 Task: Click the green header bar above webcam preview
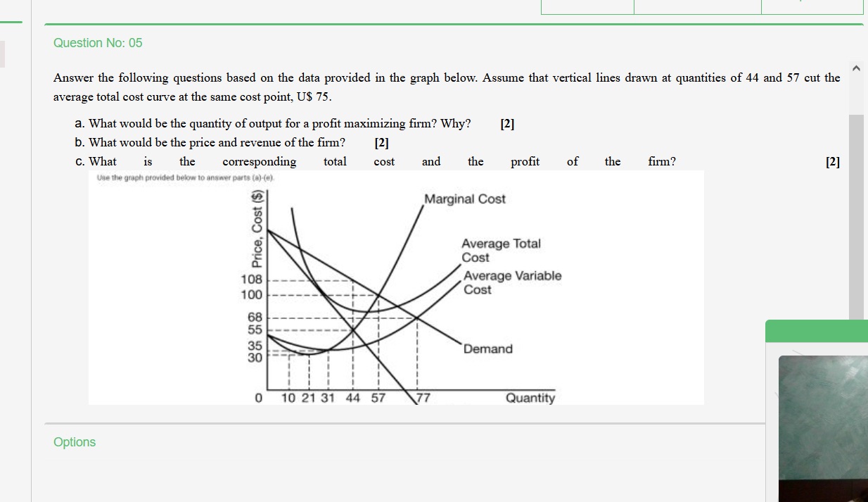click(x=816, y=330)
